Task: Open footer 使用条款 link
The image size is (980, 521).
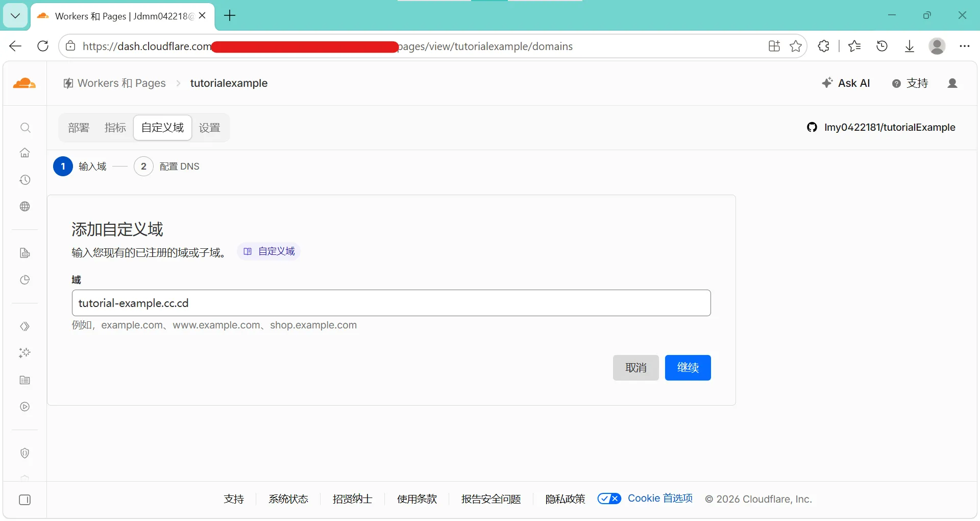Action: point(417,499)
